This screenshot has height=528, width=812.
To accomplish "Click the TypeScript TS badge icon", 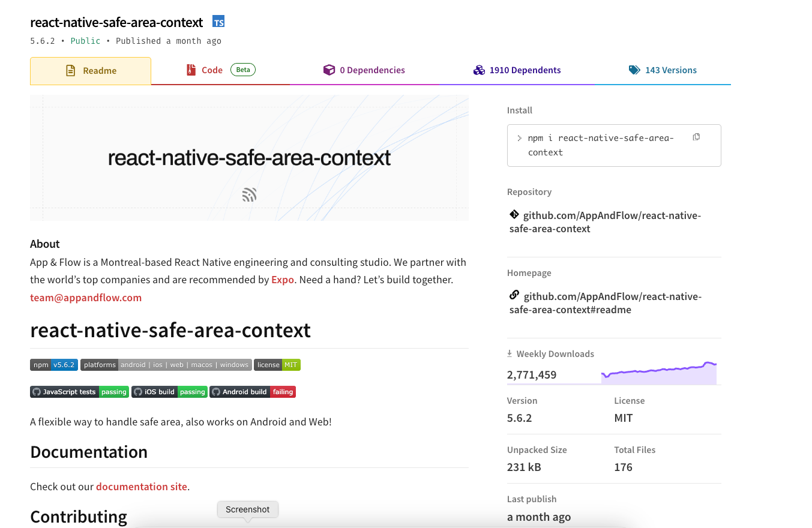I will point(218,23).
